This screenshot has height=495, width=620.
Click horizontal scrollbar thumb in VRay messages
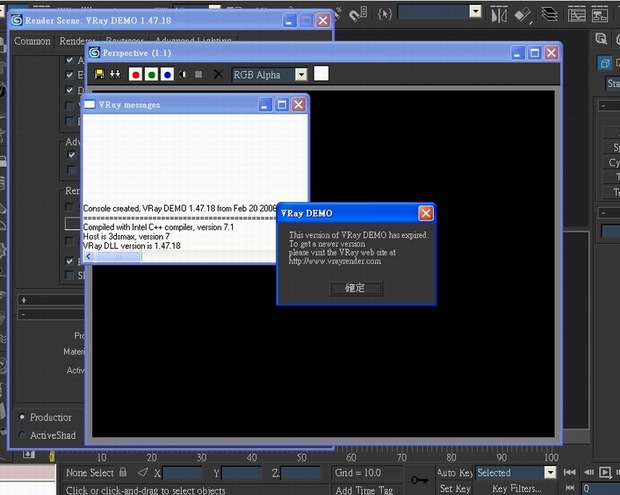pyautogui.click(x=118, y=257)
